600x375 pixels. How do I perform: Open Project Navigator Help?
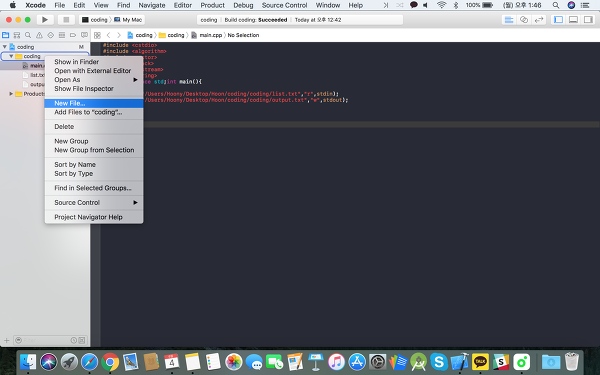pos(94,217)
